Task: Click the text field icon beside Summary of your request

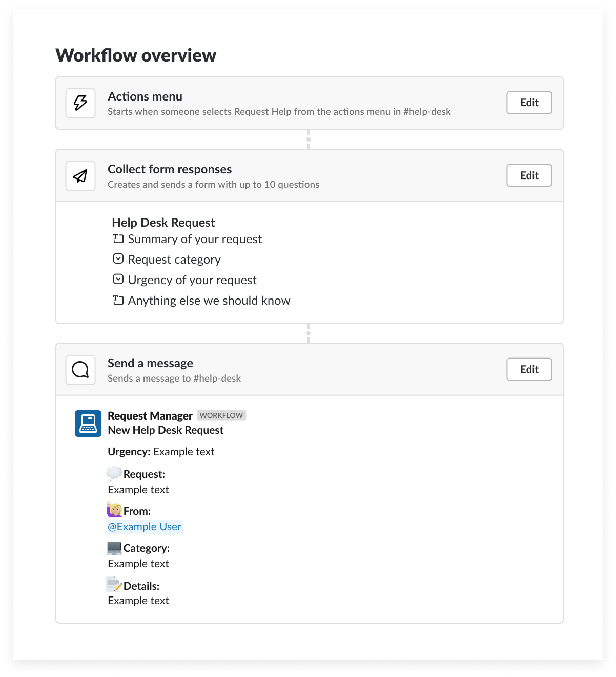Action: pos(118,238)
